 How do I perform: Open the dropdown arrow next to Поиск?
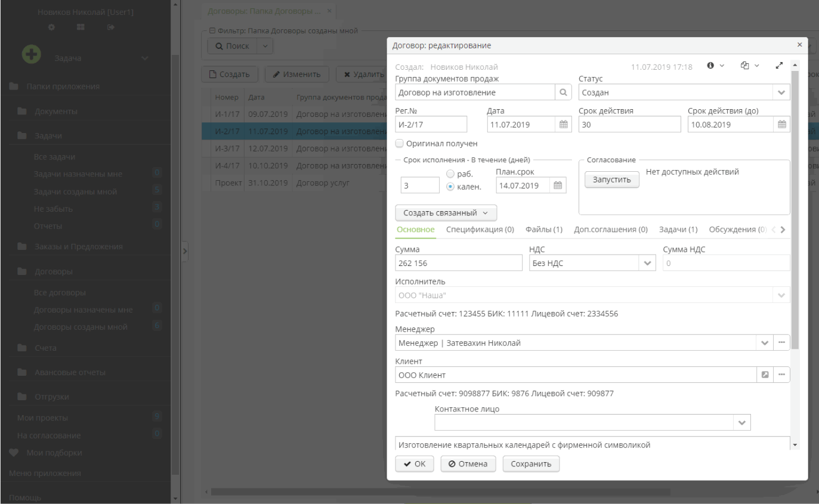[x=265, y=45]
